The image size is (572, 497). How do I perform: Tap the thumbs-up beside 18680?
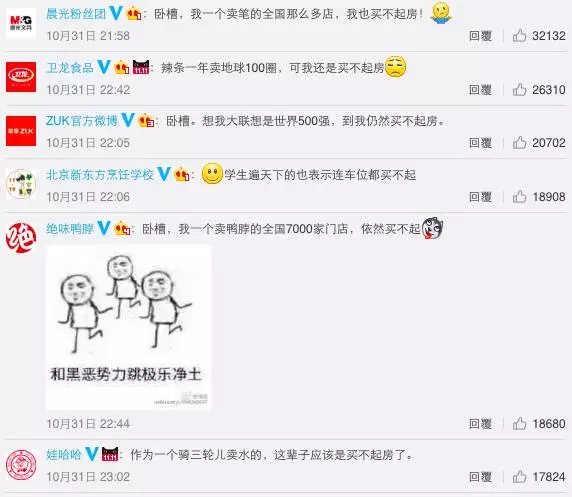(519, 424)
